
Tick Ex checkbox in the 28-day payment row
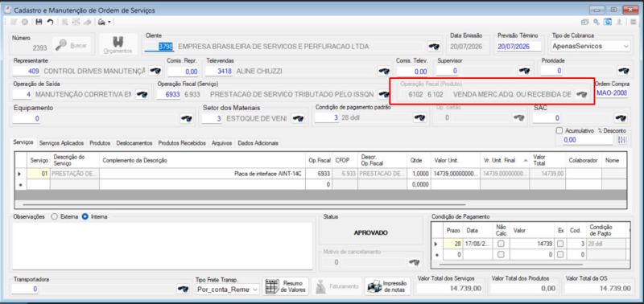[560, 244]
